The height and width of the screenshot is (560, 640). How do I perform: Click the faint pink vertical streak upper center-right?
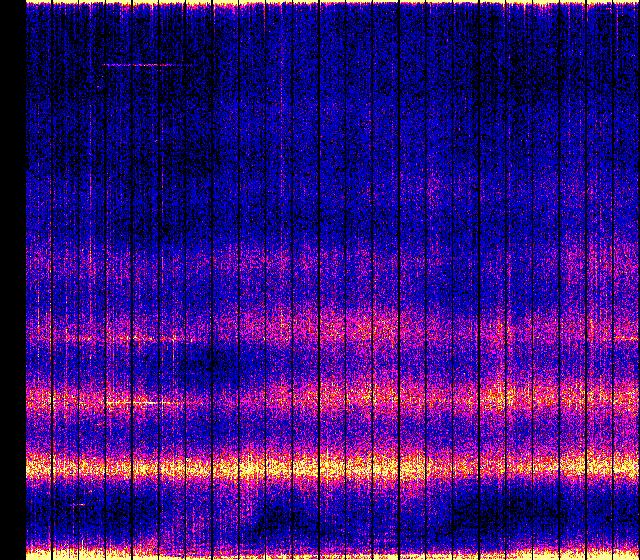433,190
